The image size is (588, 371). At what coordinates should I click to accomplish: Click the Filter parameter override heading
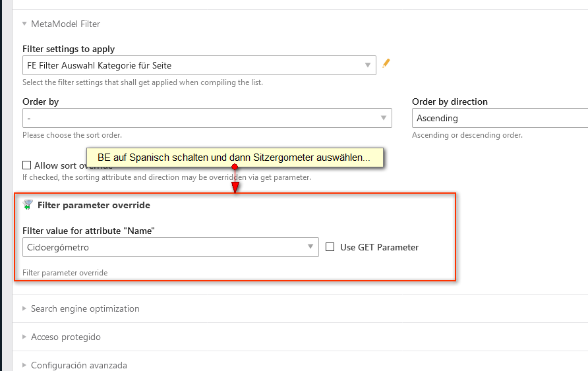click(x=94, y=205)
